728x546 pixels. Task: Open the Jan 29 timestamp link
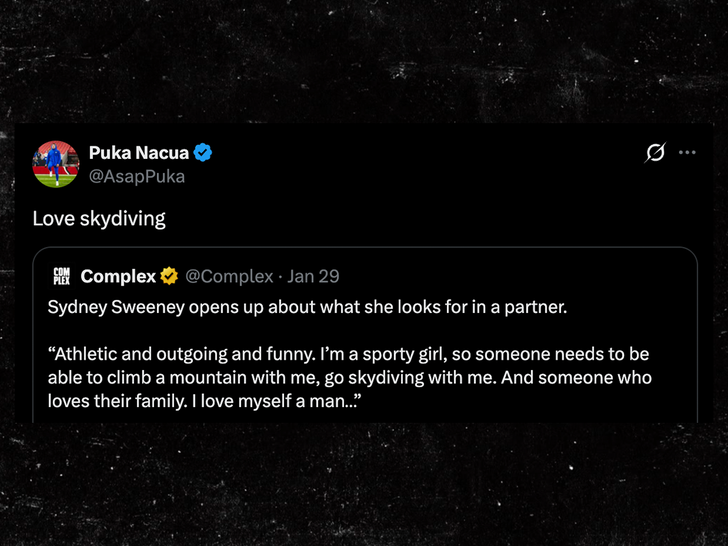tap(313, 276)
